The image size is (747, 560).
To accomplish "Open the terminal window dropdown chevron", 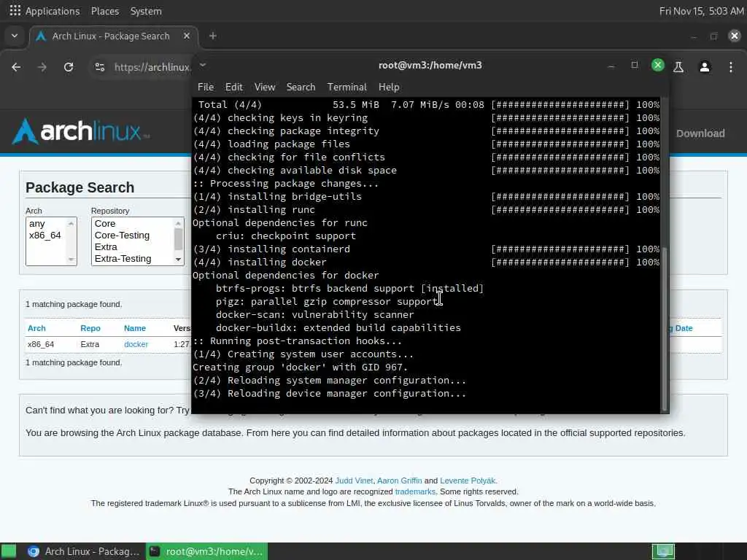I will (x=203, y=65).
